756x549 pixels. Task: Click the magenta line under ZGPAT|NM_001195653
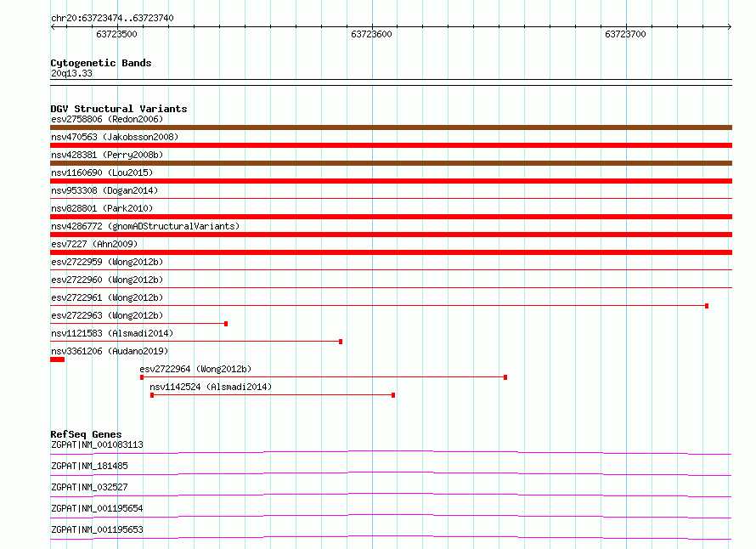tap(391, 536)
